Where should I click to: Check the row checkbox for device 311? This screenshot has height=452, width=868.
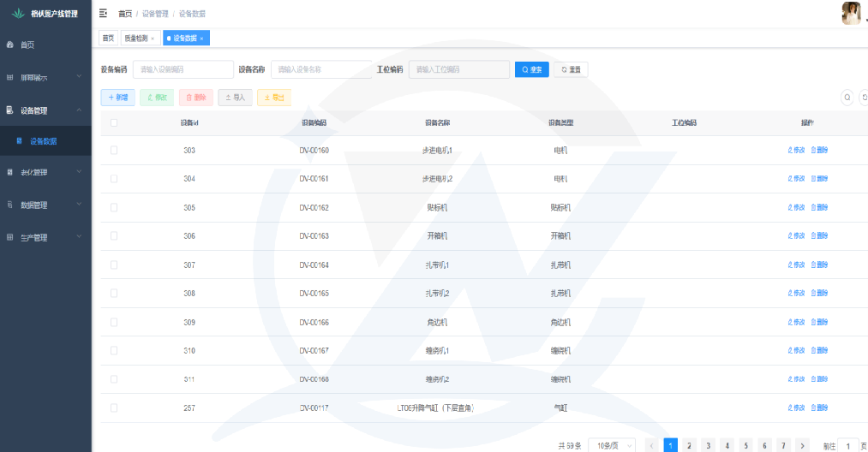click(x=114, y=379)
